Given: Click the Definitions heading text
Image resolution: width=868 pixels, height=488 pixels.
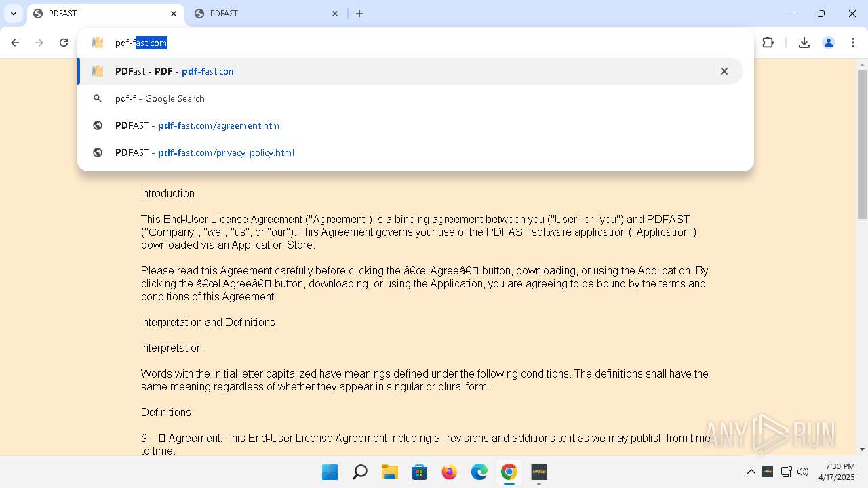Looking at the screenshot, I should pos(166,413).
